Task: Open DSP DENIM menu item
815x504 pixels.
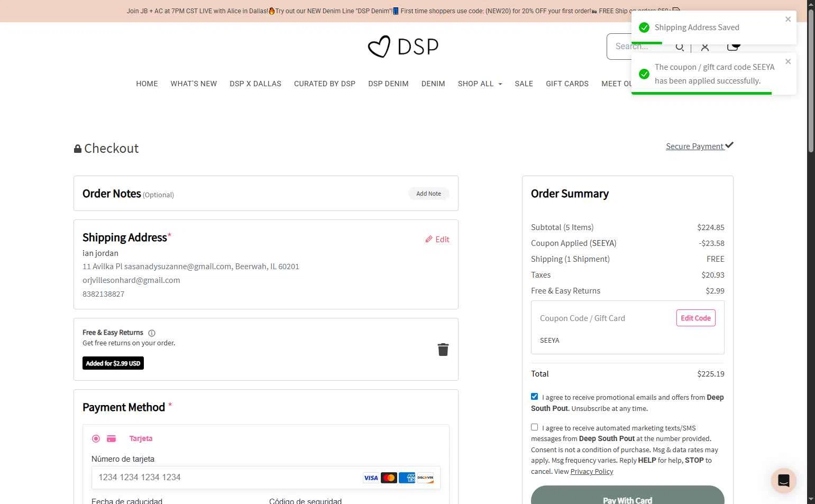Action: (388, 84)
